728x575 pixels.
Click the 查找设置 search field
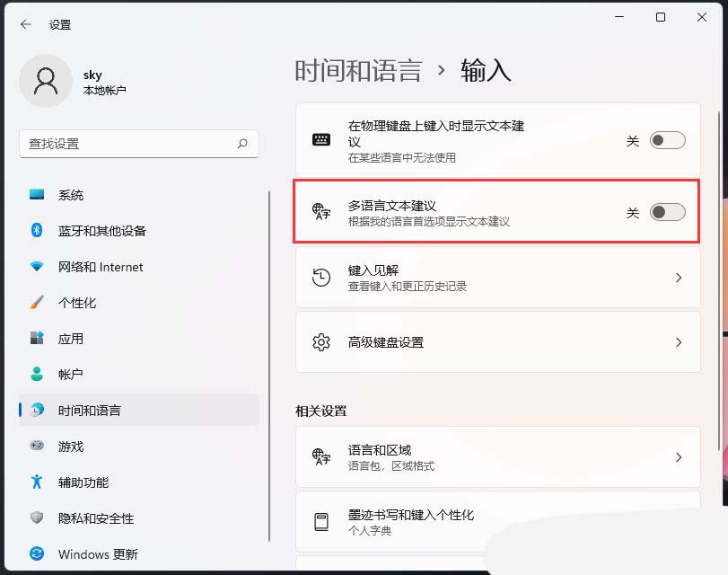pos(139,144)
